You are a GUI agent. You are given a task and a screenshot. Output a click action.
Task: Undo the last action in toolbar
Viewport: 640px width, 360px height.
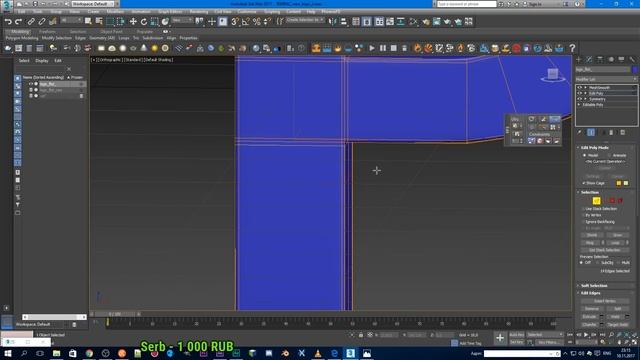coord(8,22)
